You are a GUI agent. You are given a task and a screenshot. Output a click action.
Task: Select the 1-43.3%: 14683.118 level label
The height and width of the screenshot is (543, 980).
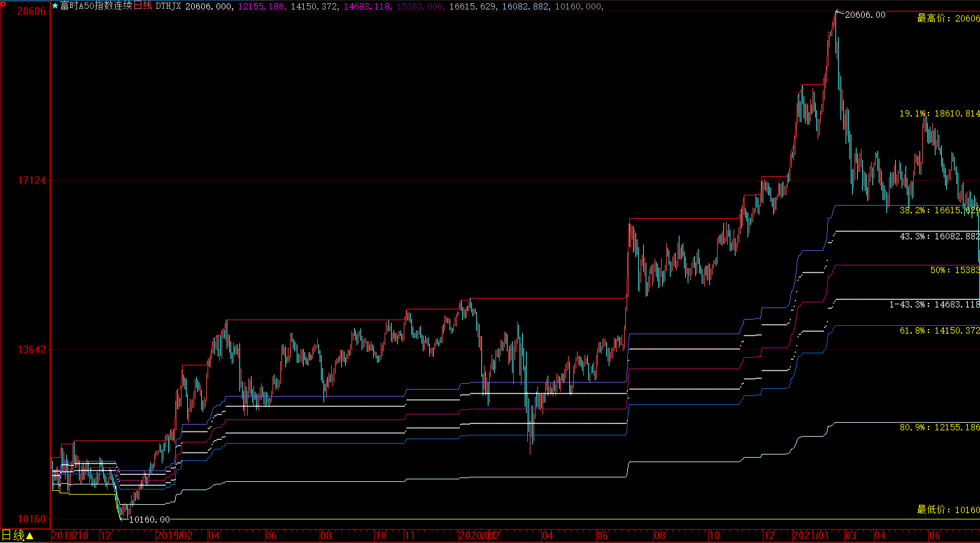coord(934,304)
